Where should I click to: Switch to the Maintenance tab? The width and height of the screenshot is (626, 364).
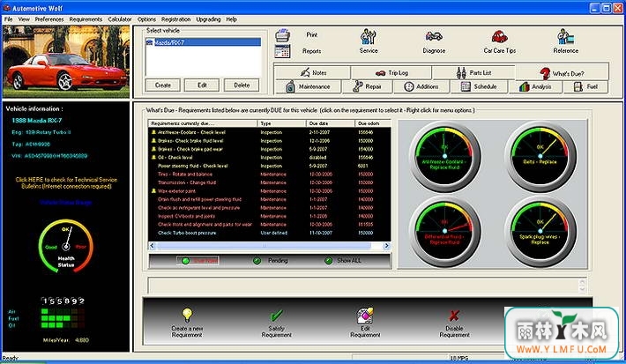point(308,86)
